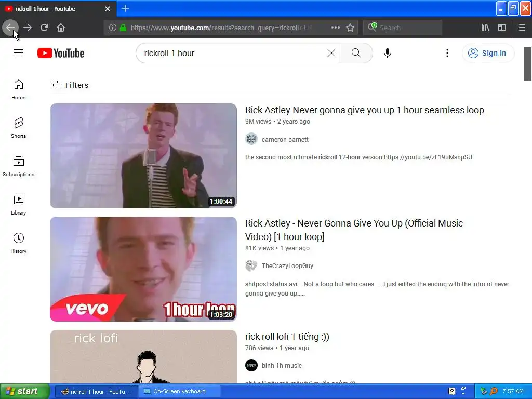This screenshot has width=532, height=399.
Task: Click cameron barnett channel avatar
Action: coord(251,139)
